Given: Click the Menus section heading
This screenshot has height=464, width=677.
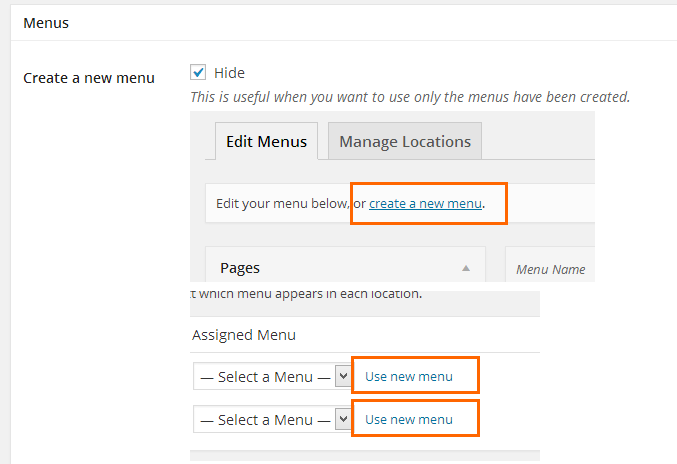Looking at the screenshot, I should tap(46, 22).
